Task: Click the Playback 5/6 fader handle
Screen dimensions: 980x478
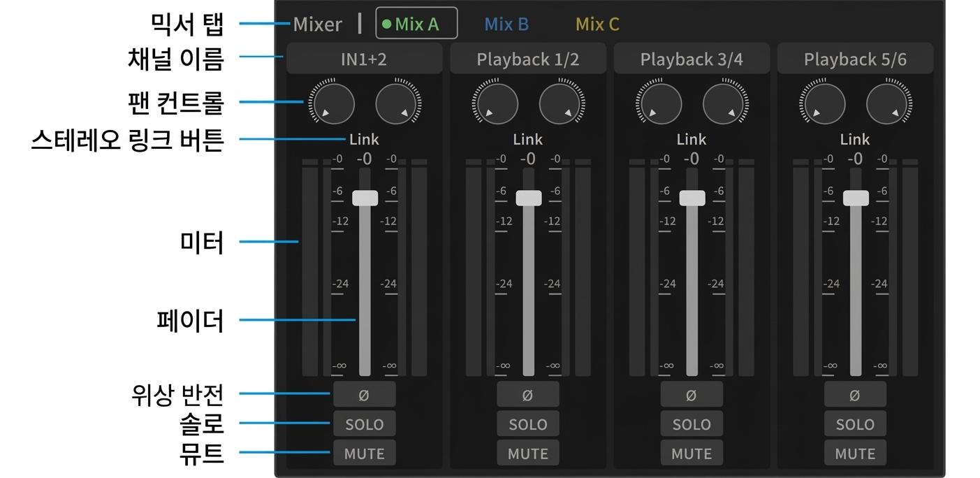Action: (x=856, y=198)
